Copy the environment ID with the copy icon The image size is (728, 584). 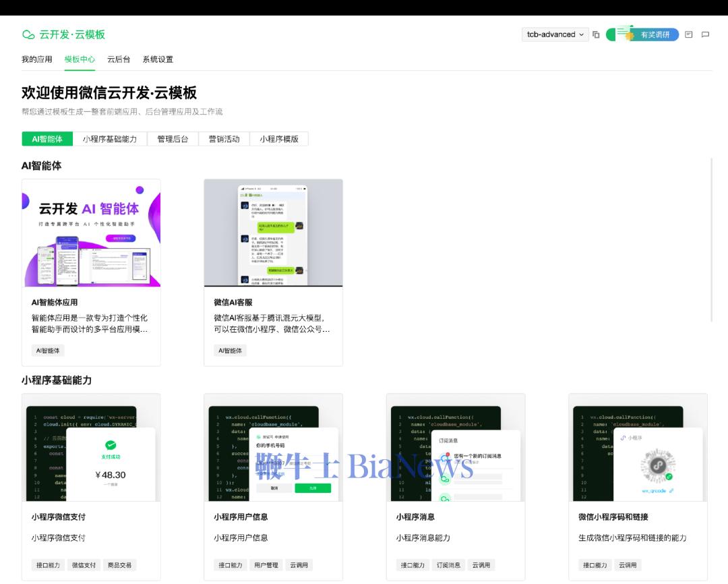point(596,35)
